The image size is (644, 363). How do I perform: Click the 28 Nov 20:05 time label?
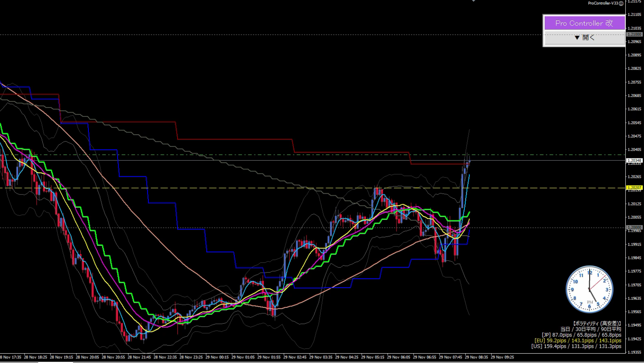click(87, 357)
